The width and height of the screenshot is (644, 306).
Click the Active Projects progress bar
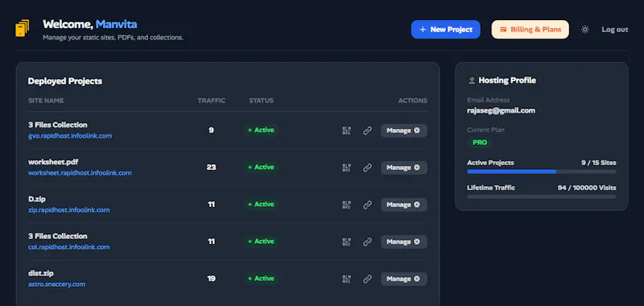click(x=542, y=172)
